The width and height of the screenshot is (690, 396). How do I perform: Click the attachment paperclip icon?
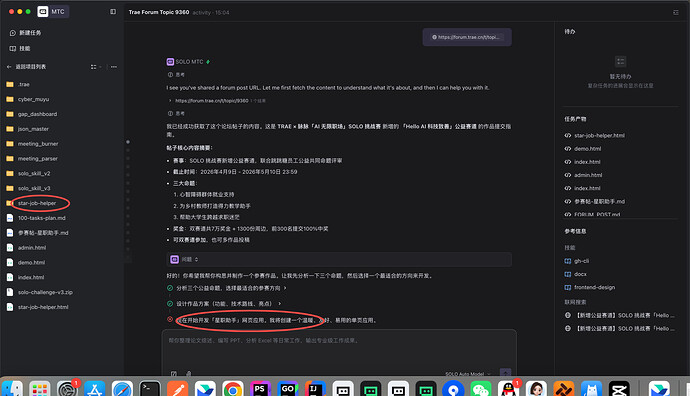click(x=188, y=374)
